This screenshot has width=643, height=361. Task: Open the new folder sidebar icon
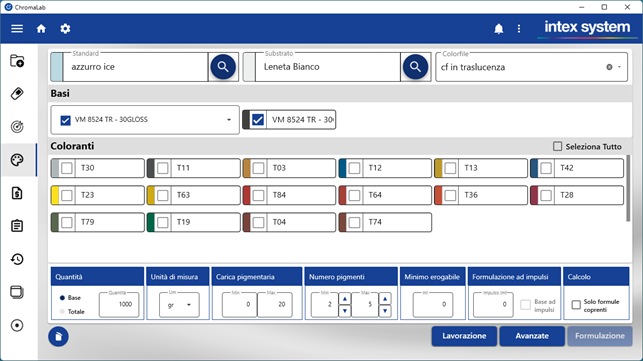click(x=17, y=61)
